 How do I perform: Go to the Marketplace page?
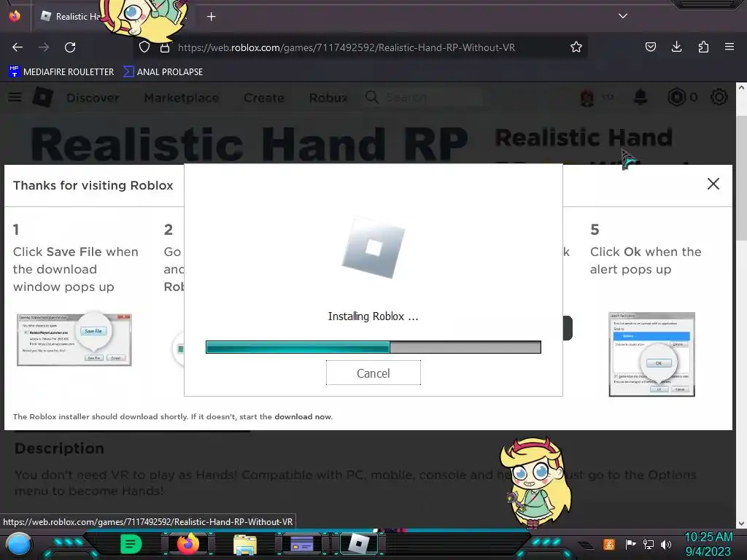pos(182,98)
